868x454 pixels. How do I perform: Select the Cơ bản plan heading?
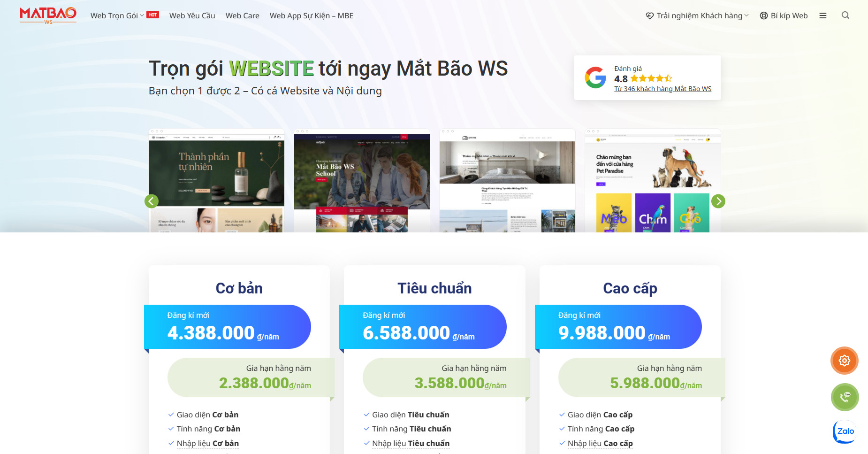pos(239,288)
